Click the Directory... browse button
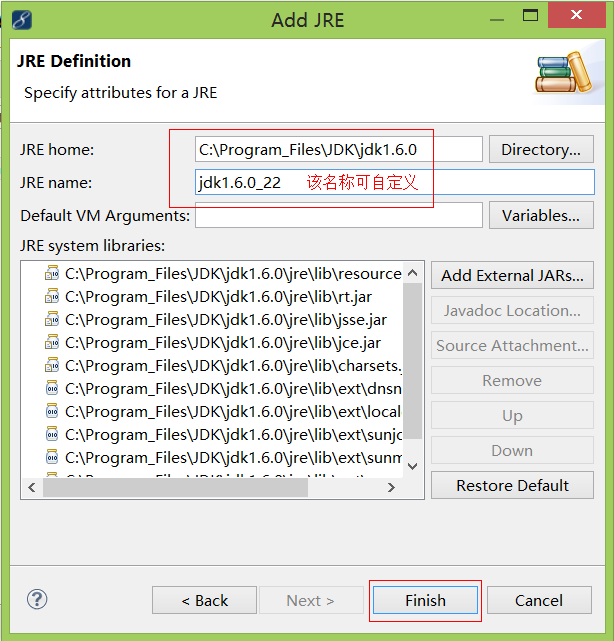 541,149
